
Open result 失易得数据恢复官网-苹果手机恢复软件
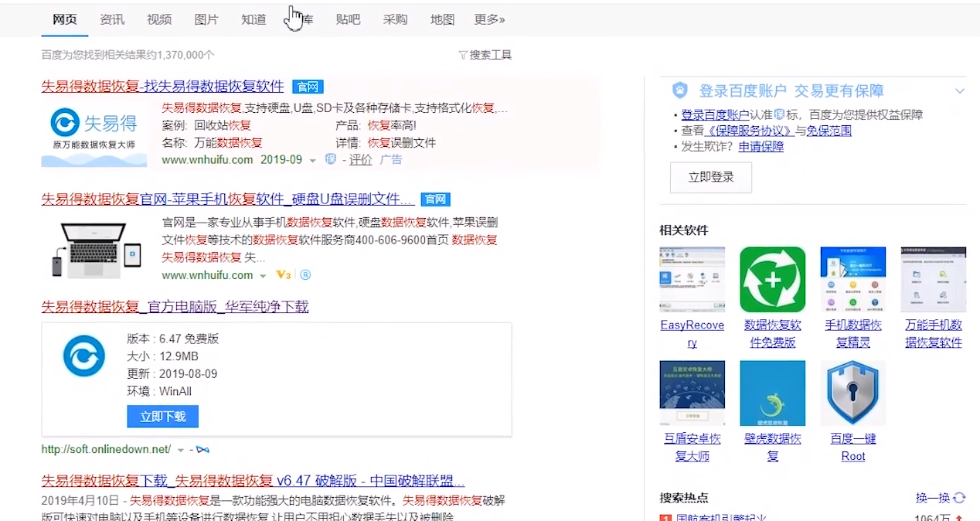point(227,199)
